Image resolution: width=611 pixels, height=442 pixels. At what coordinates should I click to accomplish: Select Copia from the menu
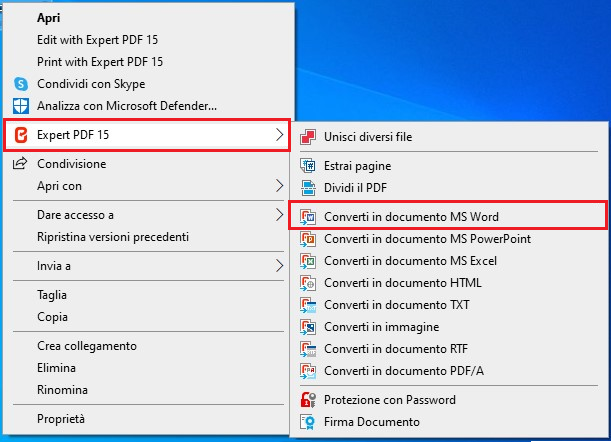click(148, 317)
